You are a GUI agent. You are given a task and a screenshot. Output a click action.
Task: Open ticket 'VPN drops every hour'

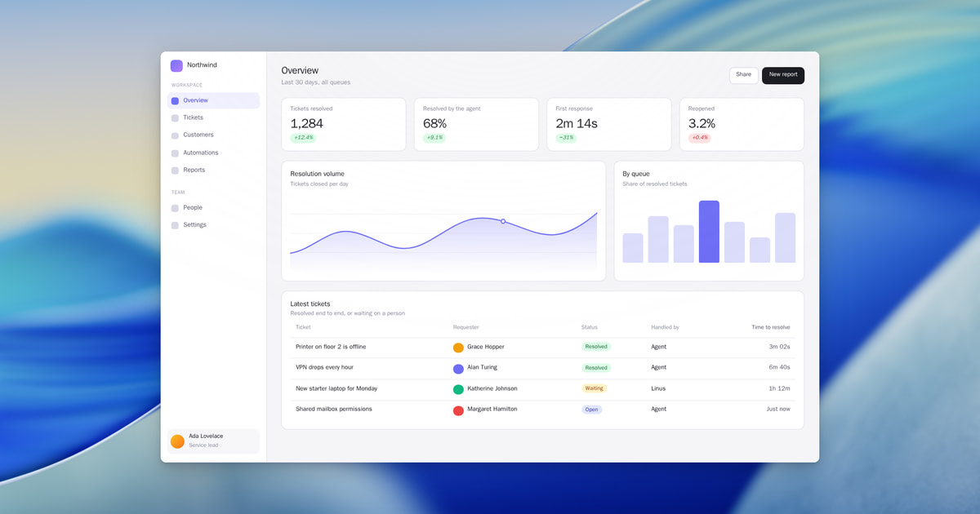point(324,367)
